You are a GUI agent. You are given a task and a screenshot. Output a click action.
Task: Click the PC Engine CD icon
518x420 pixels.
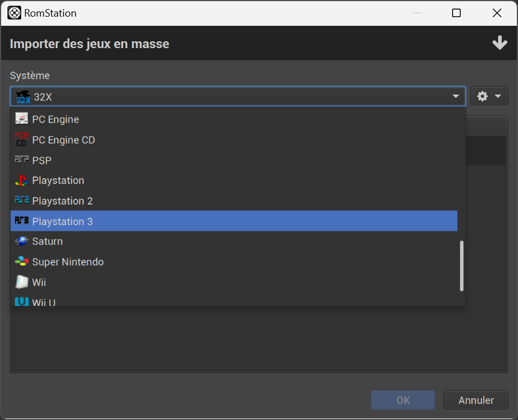coord(21,139)
